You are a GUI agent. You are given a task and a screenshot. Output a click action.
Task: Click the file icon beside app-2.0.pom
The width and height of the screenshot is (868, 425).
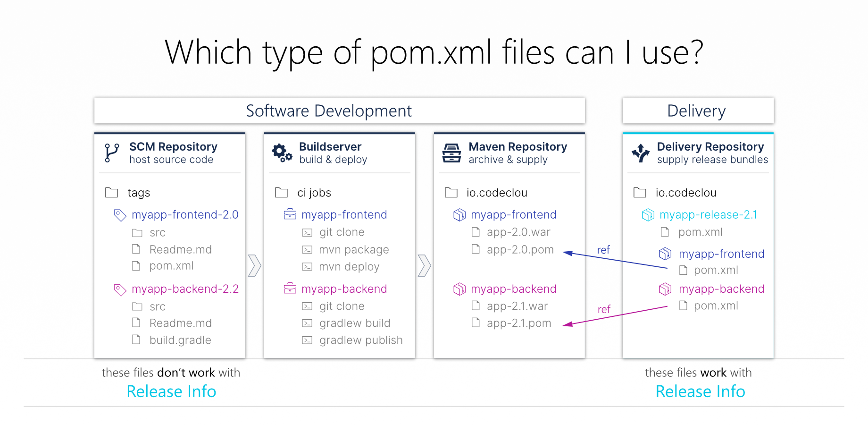point(476,249)
